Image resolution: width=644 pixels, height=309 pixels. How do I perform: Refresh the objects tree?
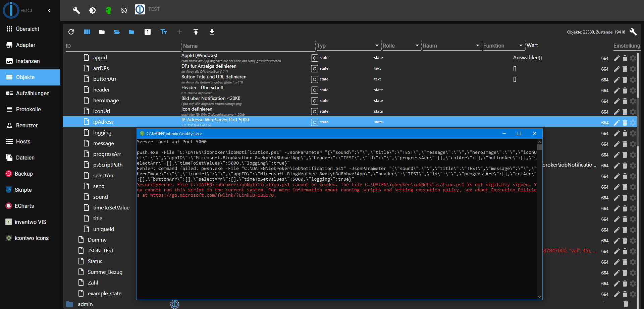pos(71,32)
